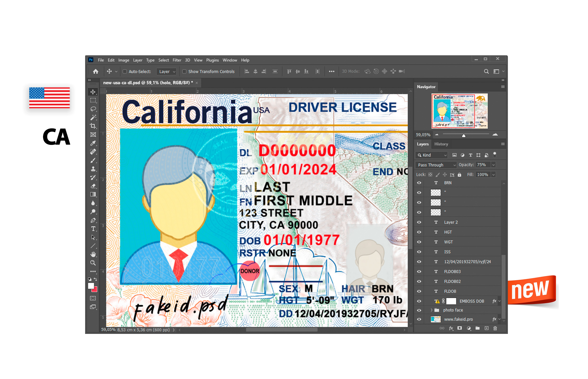Click the www.fakeid.pro layer thumbnail
The image size is (588, 379).
tap(435, 321)
